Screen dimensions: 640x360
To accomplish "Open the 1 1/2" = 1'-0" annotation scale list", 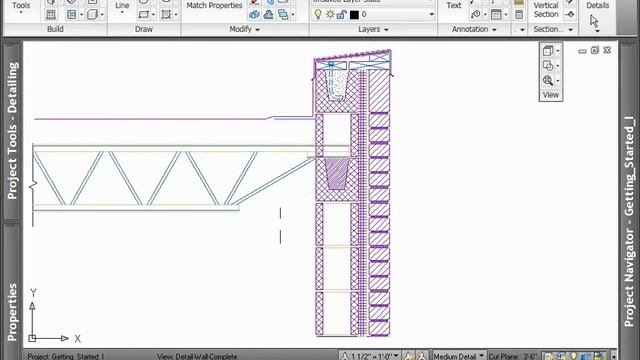I will pyautogui.click(x=371, y=356).
